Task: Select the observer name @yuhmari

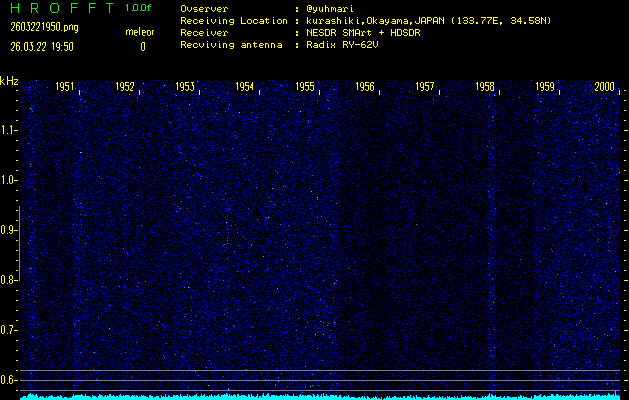Action: [330, 9]
